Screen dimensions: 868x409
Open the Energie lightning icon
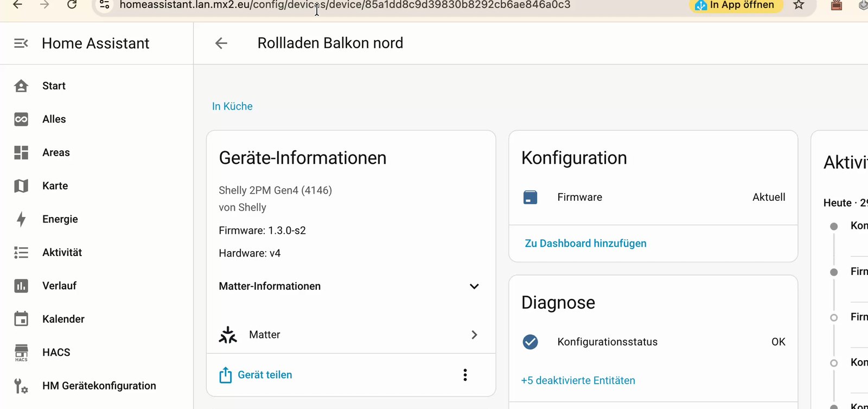click(x=21, y=219)
